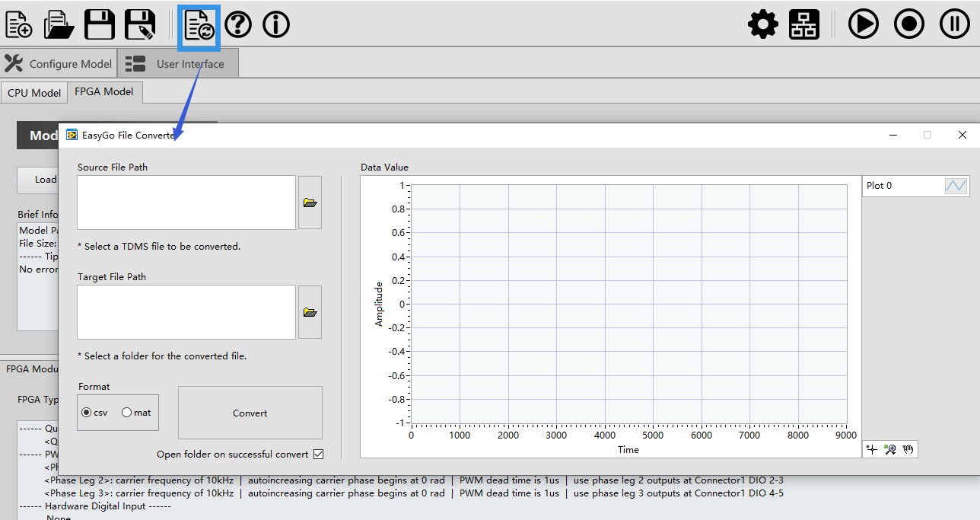The width and height of the screenshot is (980, 520).
Task: Click the Data Value graph plot area
Action: click(628, 304)
